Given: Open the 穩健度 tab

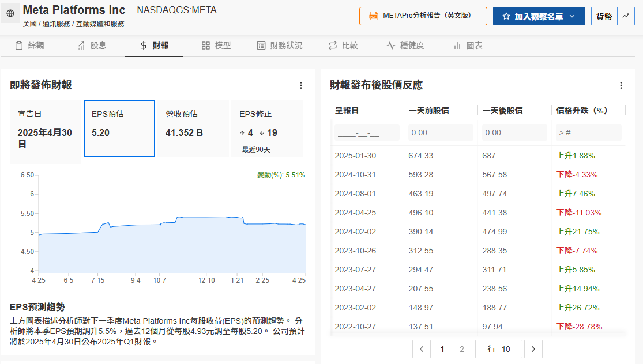Looking at the screenshot, I should click(405, 45).
